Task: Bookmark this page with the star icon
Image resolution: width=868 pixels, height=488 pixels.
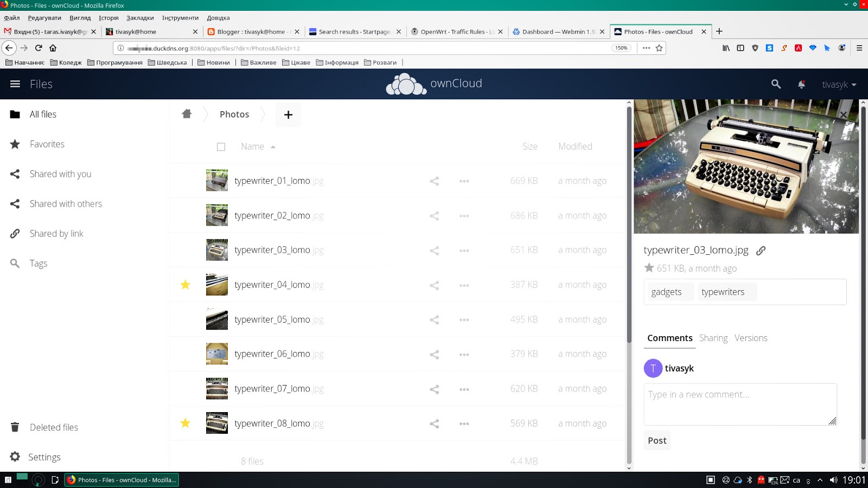Action: coord(659,48)
